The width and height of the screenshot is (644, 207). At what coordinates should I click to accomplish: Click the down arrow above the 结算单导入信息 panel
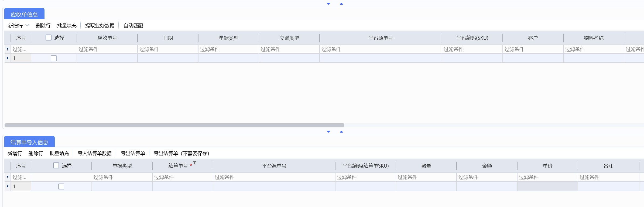coord(328,132)
